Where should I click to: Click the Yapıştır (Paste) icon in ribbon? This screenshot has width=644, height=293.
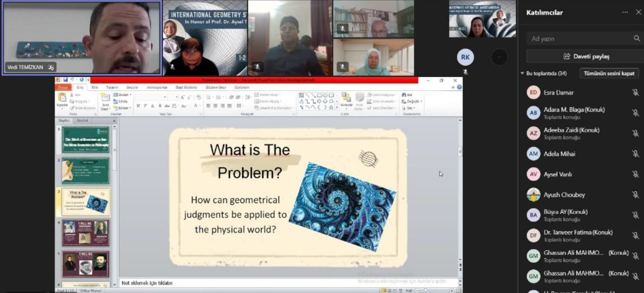(x=62, y=98)
